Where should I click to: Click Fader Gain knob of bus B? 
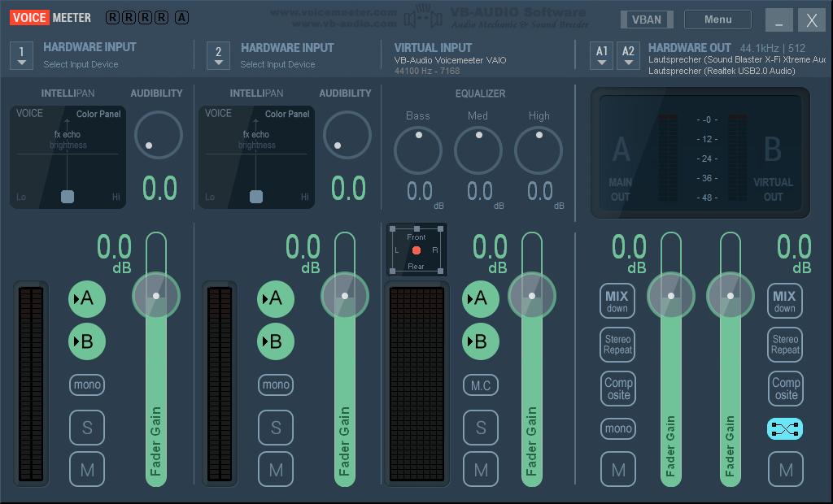point(731,296)
